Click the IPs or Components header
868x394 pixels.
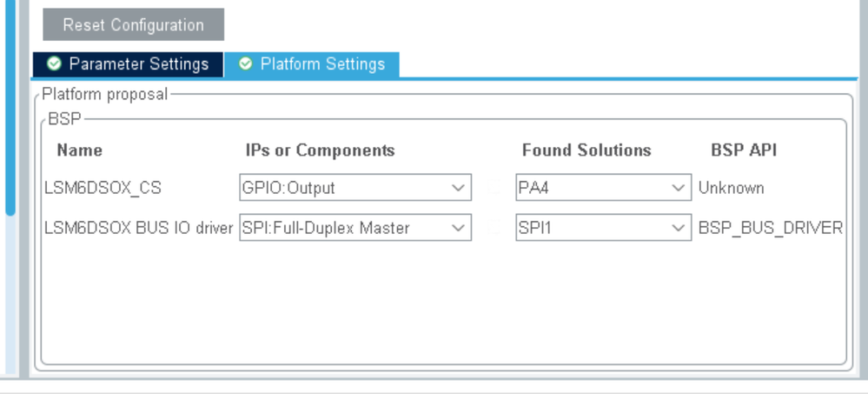321,150
